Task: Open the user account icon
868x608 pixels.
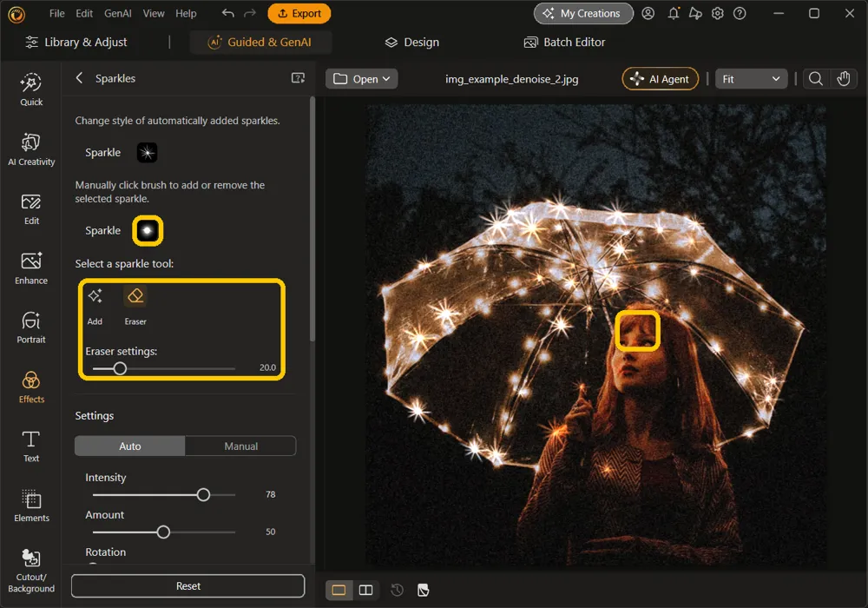Action: coord(648,13)
